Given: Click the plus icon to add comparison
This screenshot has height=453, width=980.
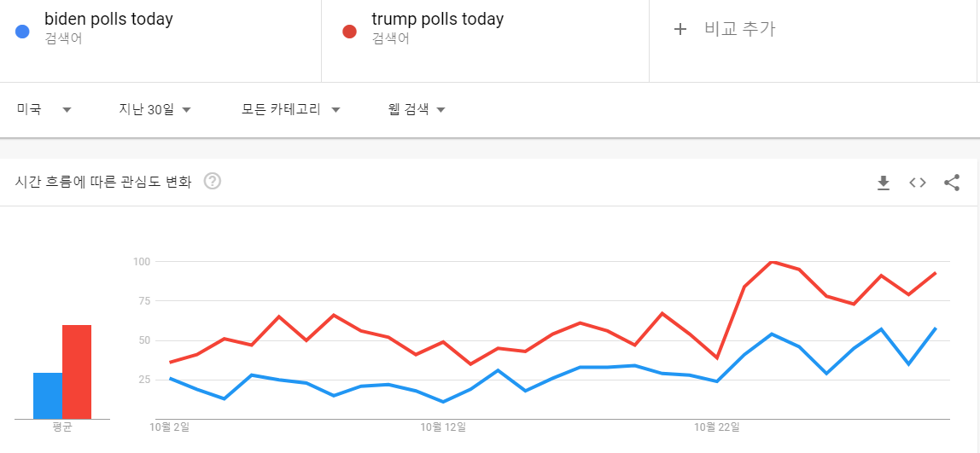Looking at the screenshot, I should [680, 29].
